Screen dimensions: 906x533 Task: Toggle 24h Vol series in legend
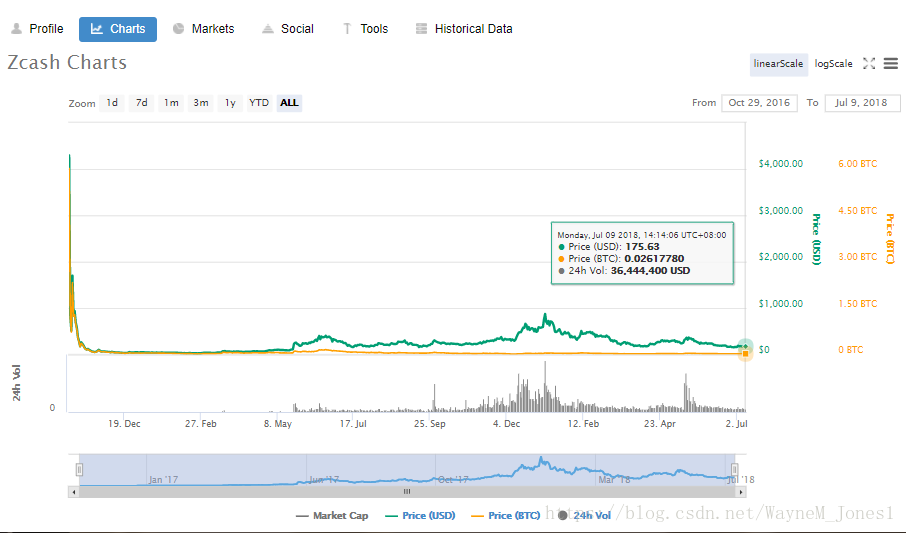585,516
